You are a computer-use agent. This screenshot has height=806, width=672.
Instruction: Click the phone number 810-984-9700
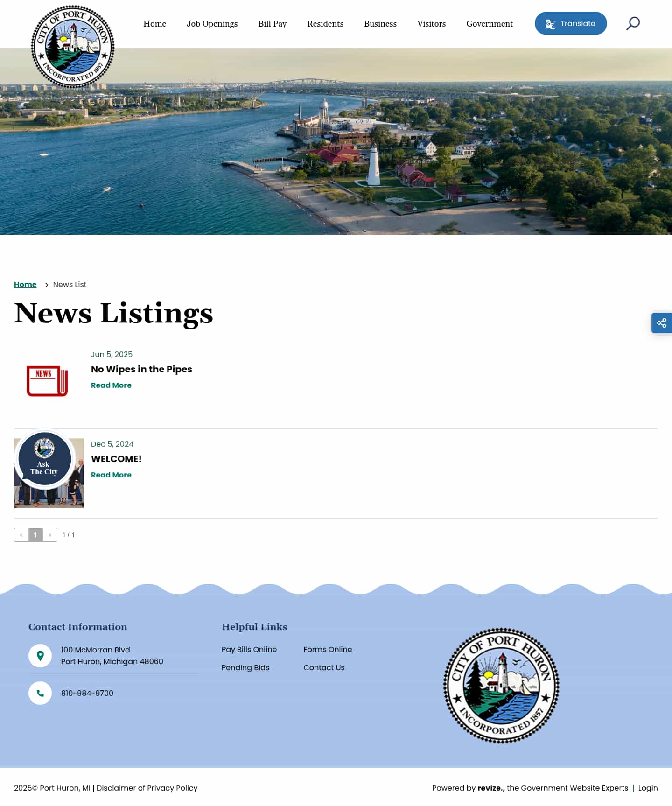coord(87,693)
